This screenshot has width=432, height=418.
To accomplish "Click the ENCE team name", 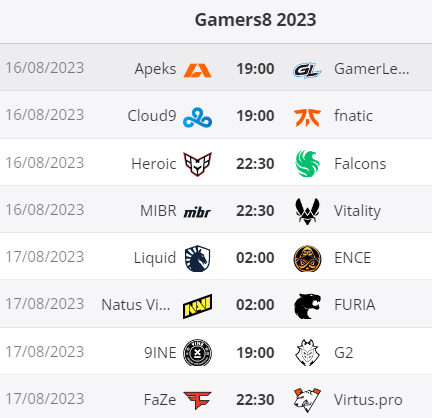I will [x=352, y=258].
